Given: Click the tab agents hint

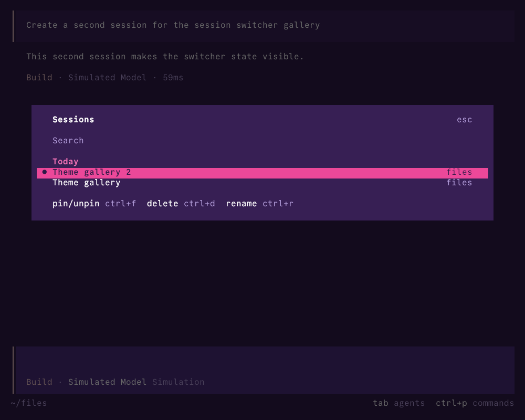Looking at the screenshot, I should (399, 403).
